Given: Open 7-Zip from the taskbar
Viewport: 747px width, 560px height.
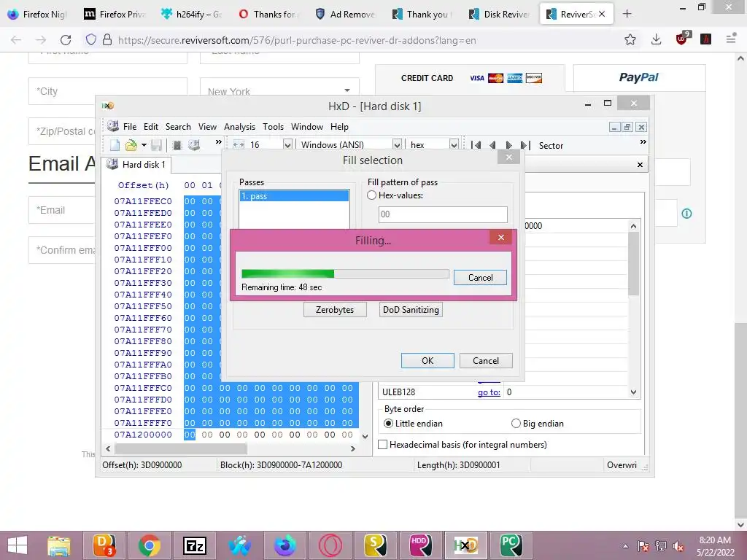Looking at the screenshot, I should pyautogui.click(x=194, y=545).
